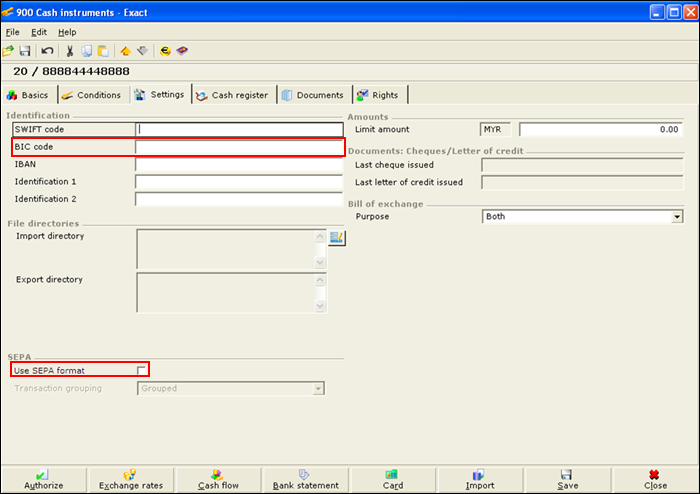The width and height of the screenshot is (700, 494).
Task: Click the BIC code input field
Action: coord(239,147)
